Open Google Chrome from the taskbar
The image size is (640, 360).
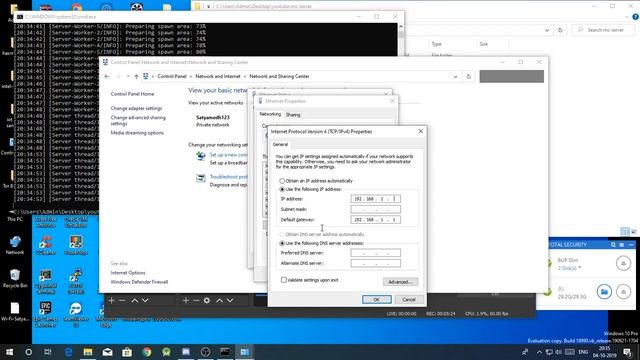[147, 352]
